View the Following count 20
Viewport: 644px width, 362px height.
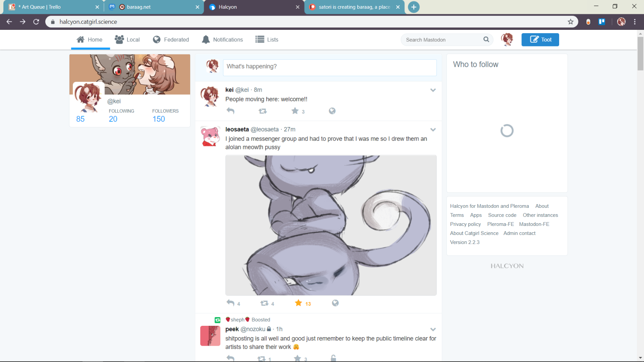[113, 119]
